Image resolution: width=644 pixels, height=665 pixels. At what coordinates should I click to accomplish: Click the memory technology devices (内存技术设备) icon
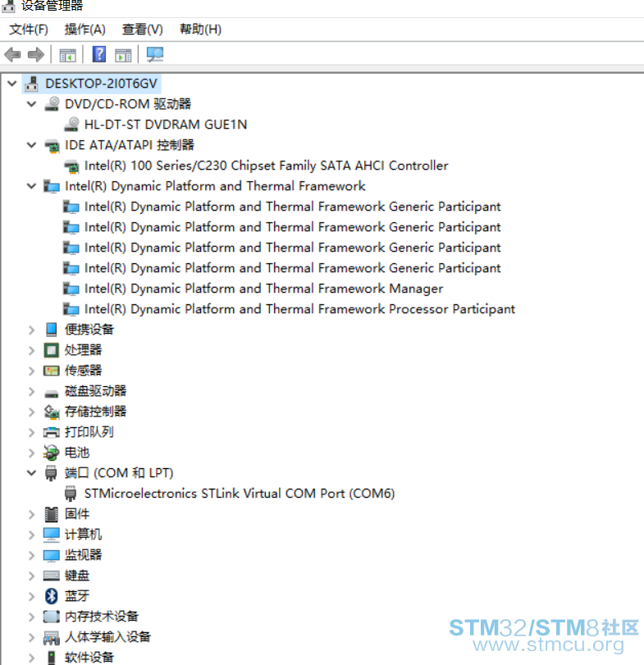point(52,617)
